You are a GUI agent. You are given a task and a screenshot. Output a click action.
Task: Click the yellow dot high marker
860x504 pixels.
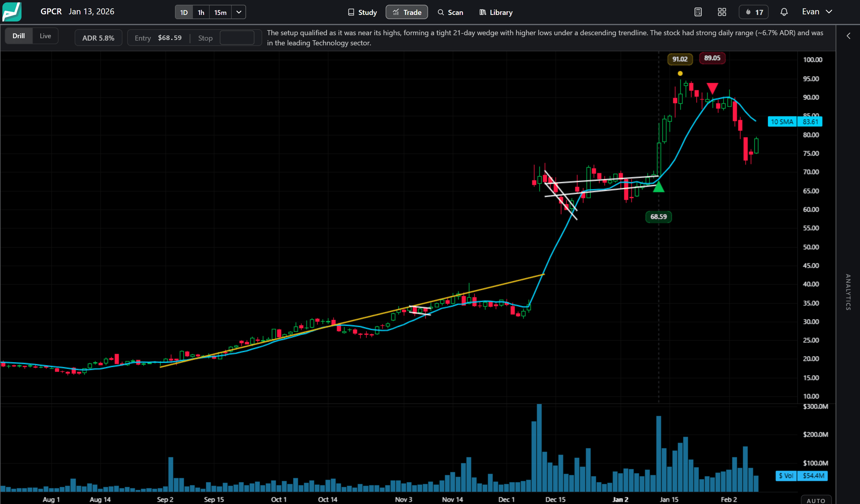680,73
